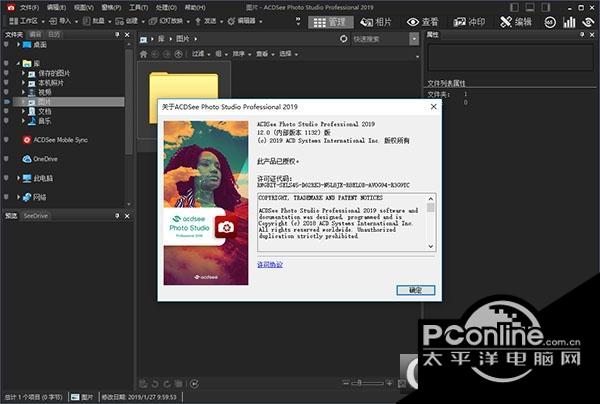Click the zoom-in plus icon near thumbnail slider

pyautogui.click(x=389, y=383)
